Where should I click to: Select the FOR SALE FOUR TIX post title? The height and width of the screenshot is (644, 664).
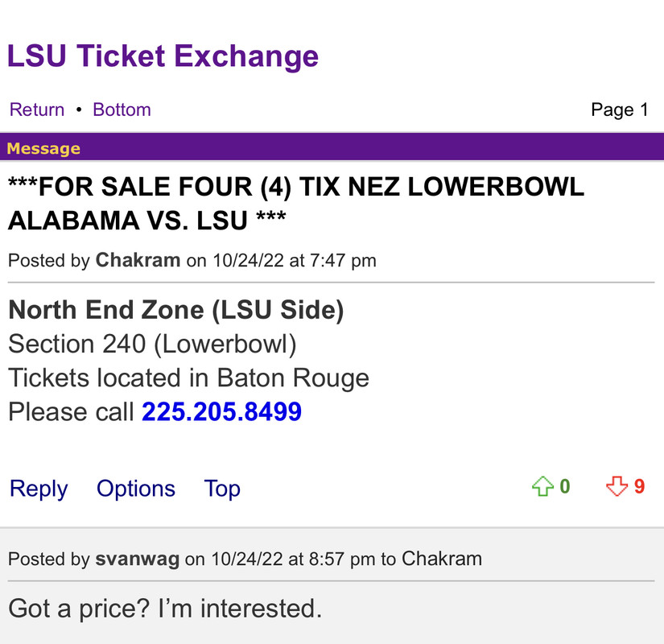tap(295, 203)
